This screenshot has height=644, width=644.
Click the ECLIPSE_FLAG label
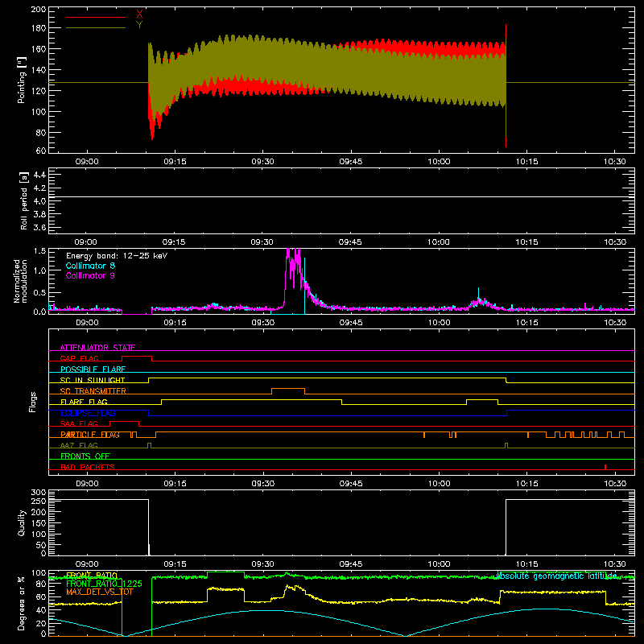88,413
